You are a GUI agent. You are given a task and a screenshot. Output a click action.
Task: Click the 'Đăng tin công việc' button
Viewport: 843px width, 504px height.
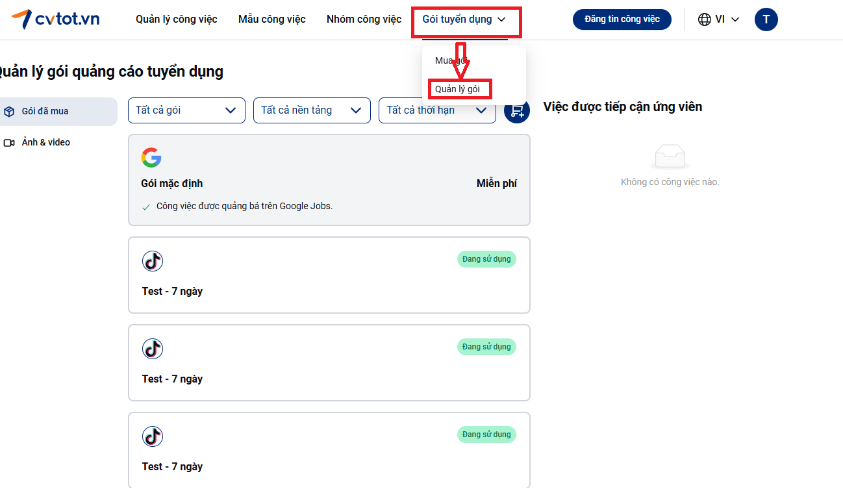(x=622, y=19)
